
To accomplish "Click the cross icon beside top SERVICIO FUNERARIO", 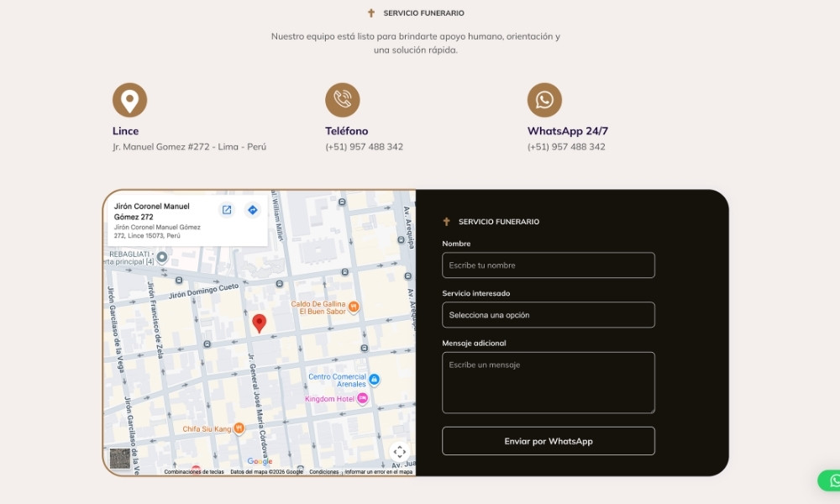I will click(370, 13).
